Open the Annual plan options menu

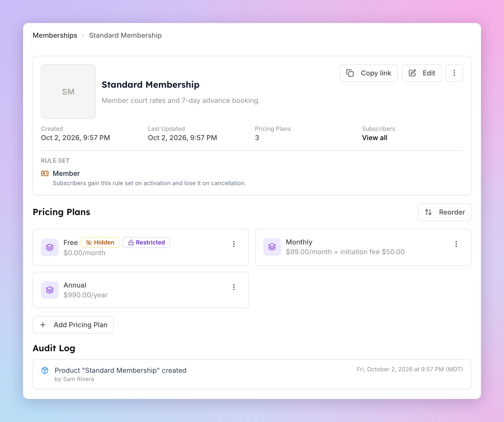(x=234, y=287)
